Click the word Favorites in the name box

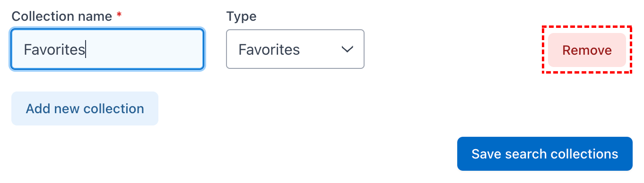click(54, 50)
